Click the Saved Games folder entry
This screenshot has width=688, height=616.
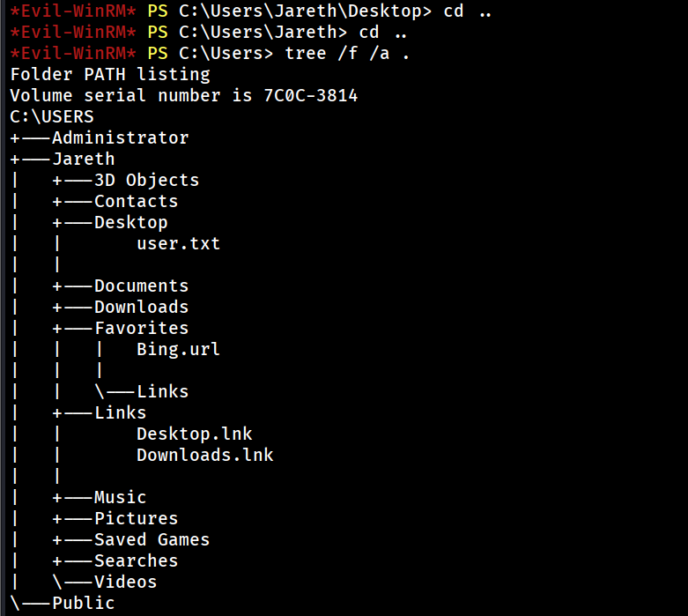tap(152, 539)
